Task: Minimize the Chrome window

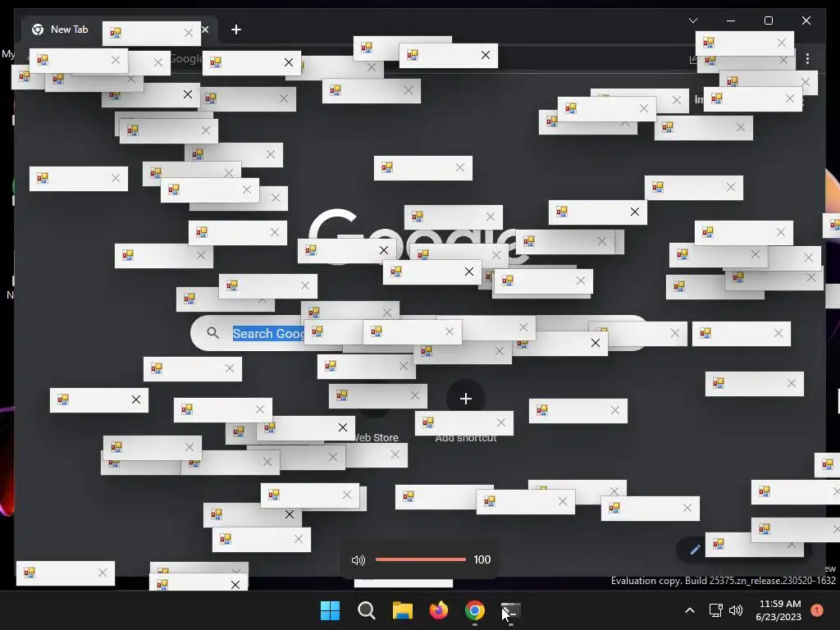Action: (x=731, y=21)
